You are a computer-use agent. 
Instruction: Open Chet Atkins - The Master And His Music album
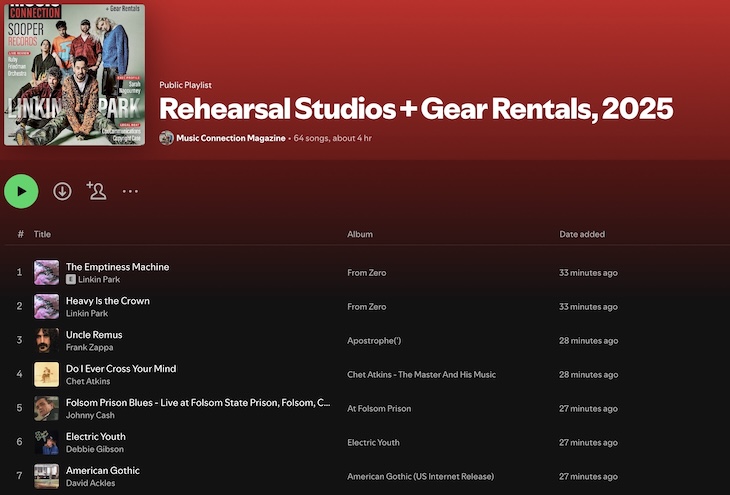422,375
